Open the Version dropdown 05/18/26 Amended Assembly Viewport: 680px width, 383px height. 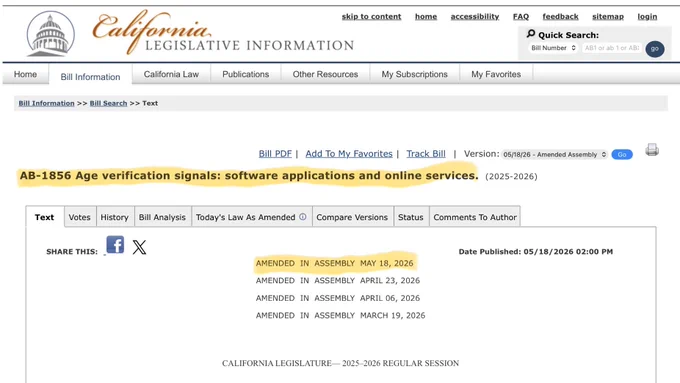[x=555, y=154]
